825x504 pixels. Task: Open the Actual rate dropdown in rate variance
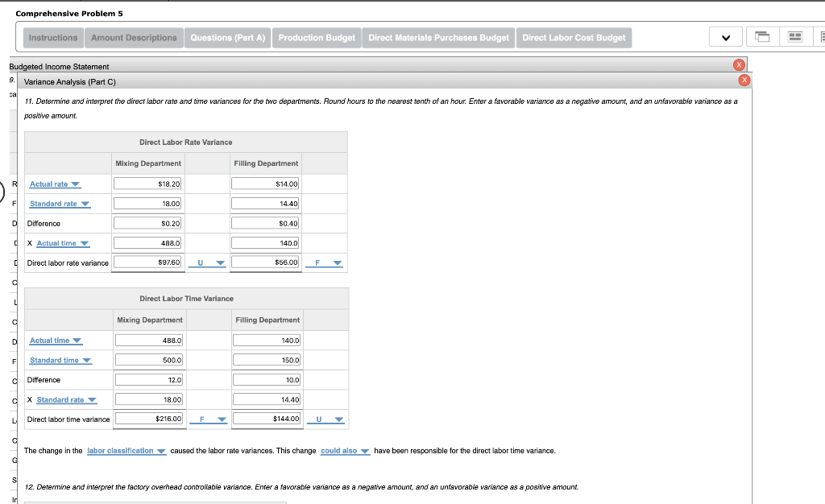click(x=55, y=184)
